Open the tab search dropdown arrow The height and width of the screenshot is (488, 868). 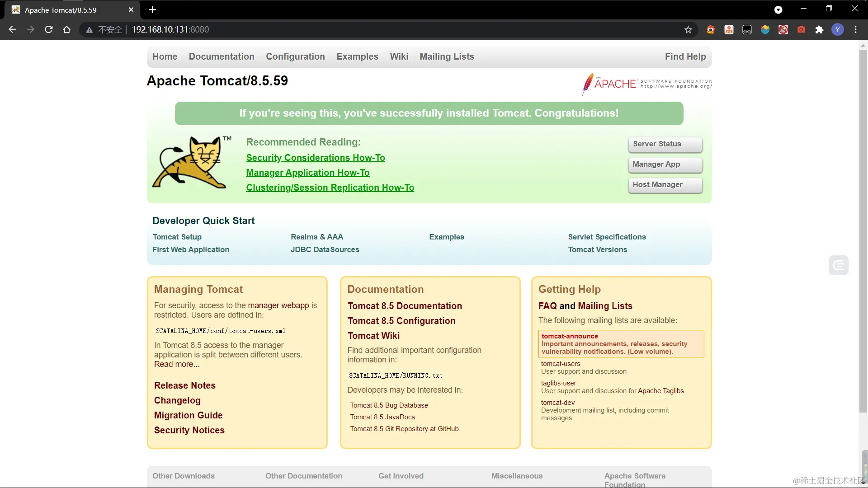point(778,10)
